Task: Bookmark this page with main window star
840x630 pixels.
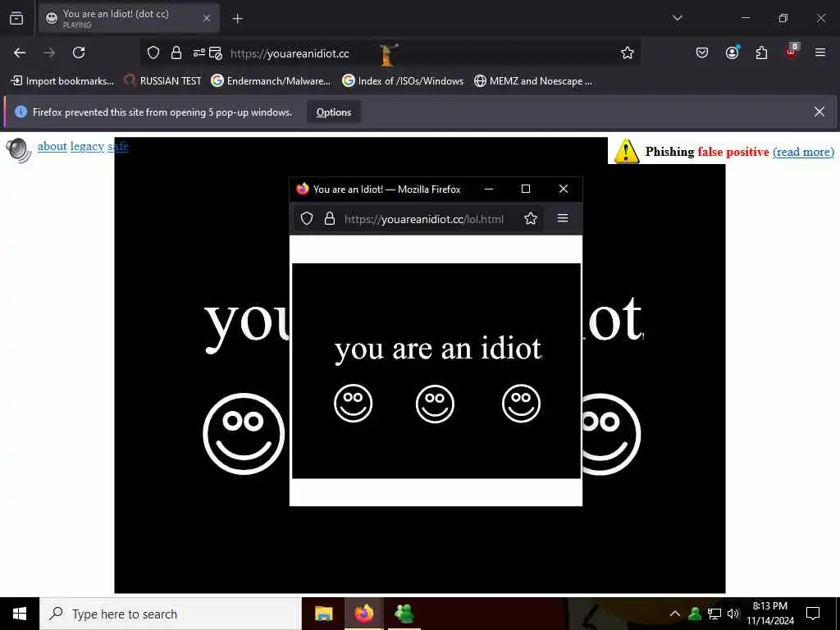Action: (628, 52)
